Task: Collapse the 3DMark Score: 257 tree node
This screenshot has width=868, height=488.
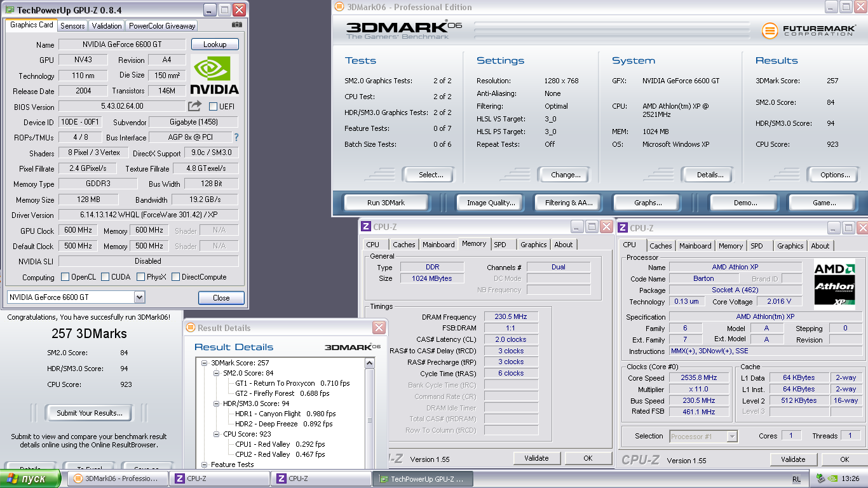Action: 205,363
